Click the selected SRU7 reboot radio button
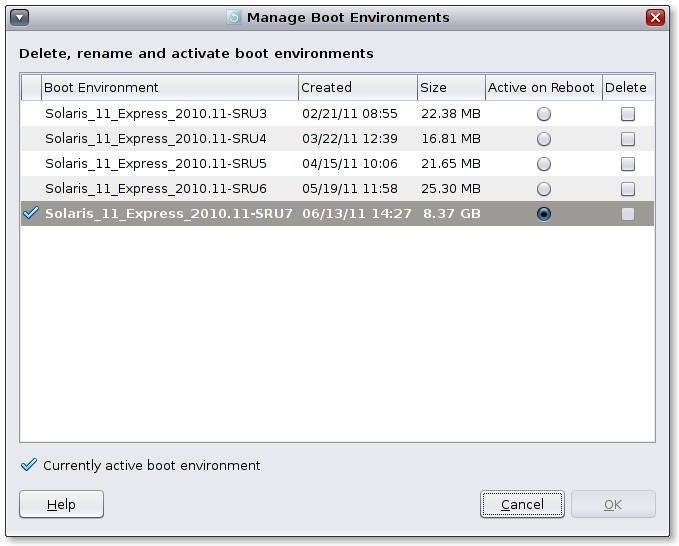This screenshot has height=546, width=679. click(x=543, y=213)
